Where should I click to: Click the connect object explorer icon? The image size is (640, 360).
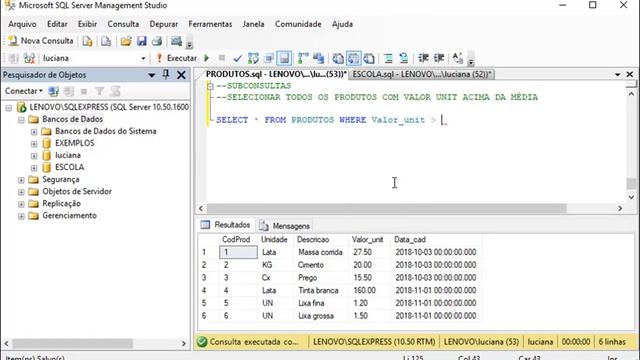click(x=53, y=91)
